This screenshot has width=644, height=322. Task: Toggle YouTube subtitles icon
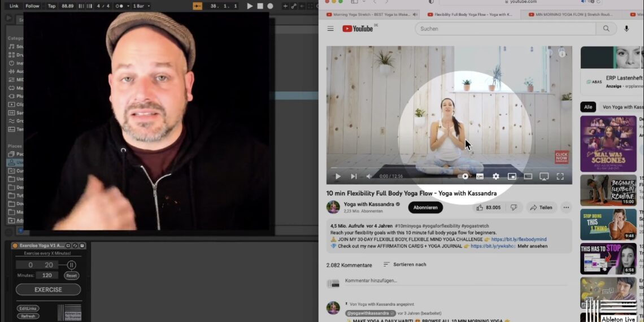(x=480, y=176)
